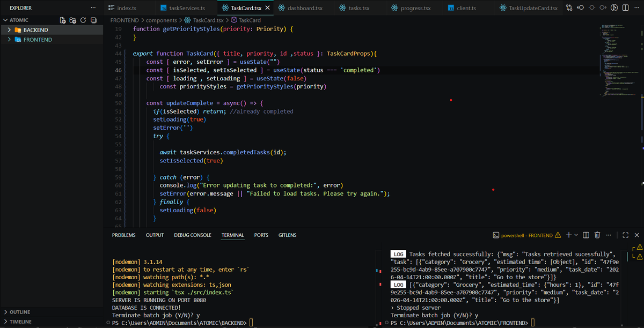
Task: Click first terminal warning icon in list
Action: [639, 248]
